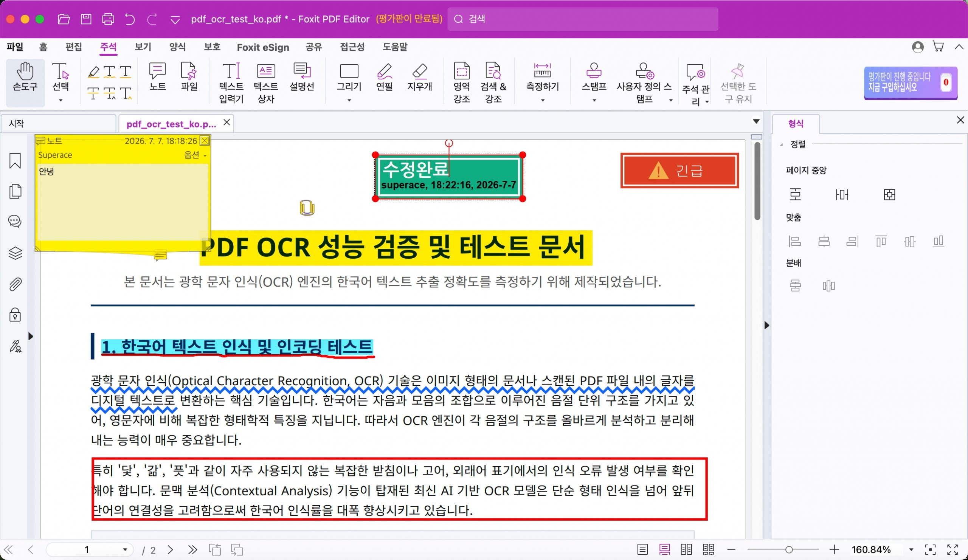Center both ways on page icon

click(889, 194)
